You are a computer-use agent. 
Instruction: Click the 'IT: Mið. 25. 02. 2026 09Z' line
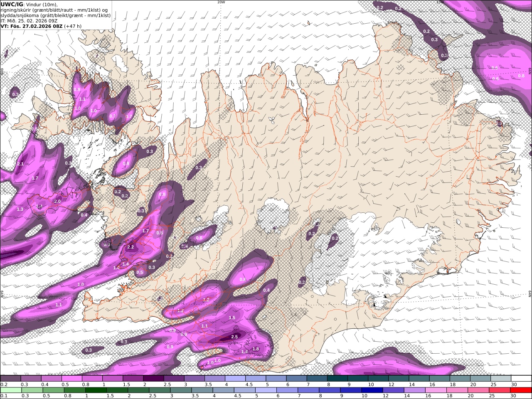[29, 20]
